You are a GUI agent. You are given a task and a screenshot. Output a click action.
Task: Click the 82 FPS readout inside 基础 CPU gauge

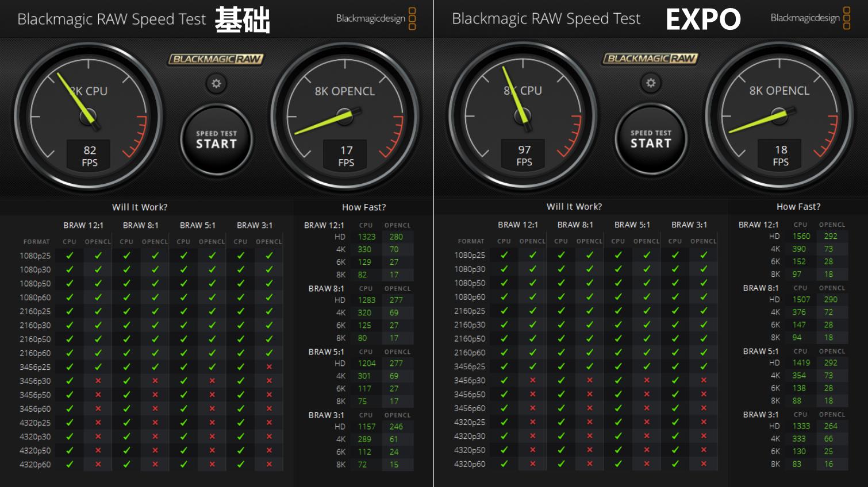coord(90,156)
